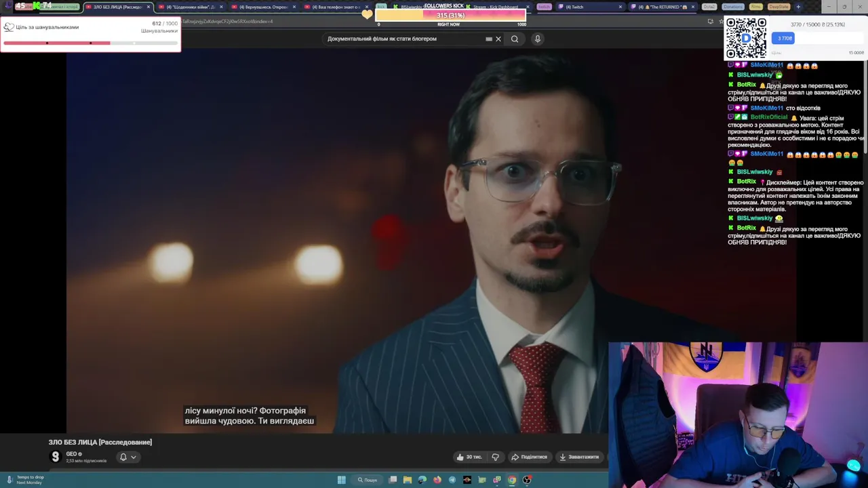Close the Twitch tab
Image resolution: width=868 pixels, height=488 pixels.
tap(620, 7)
